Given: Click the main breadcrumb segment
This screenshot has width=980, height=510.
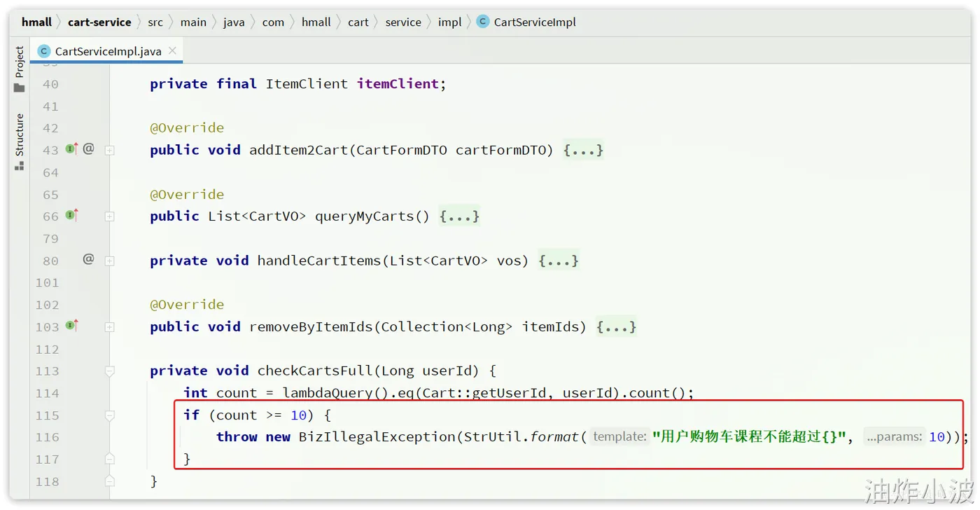Looking at the screenshot, I should (193, 22).
